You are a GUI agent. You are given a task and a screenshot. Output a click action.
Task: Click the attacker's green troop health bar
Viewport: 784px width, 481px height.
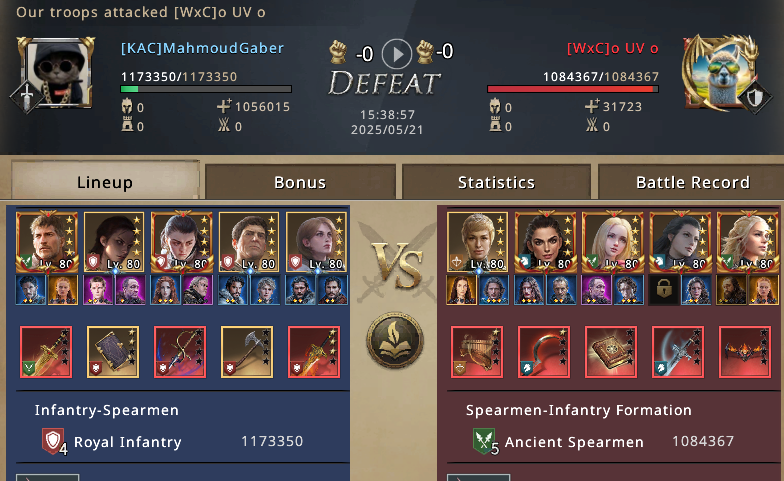click(206, 90)
